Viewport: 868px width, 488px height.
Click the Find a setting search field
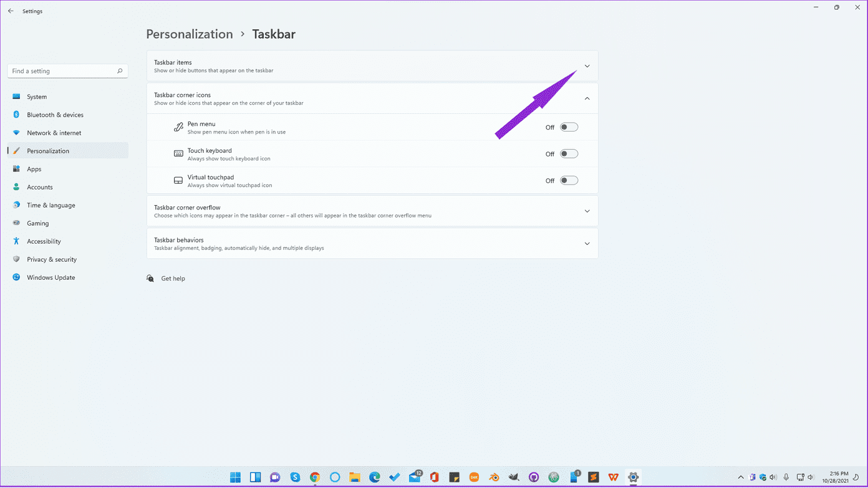tap(67, 71)
